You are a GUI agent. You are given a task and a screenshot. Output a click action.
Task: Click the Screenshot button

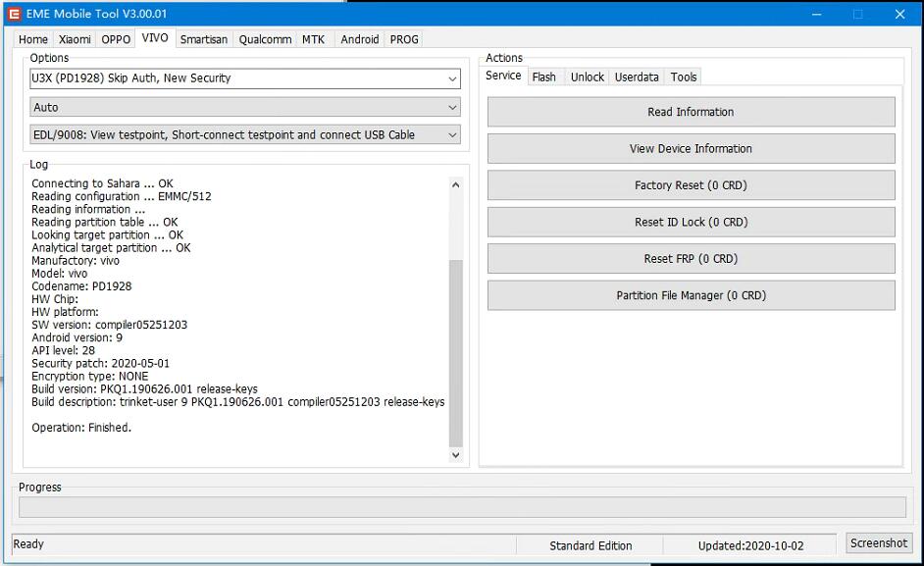click(879, 543)
